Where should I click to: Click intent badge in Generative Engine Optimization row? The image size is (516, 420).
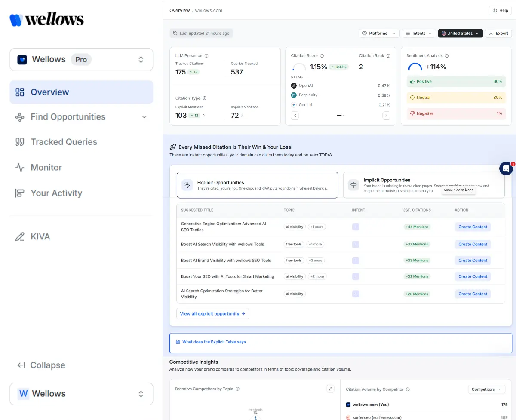point(356,227)
